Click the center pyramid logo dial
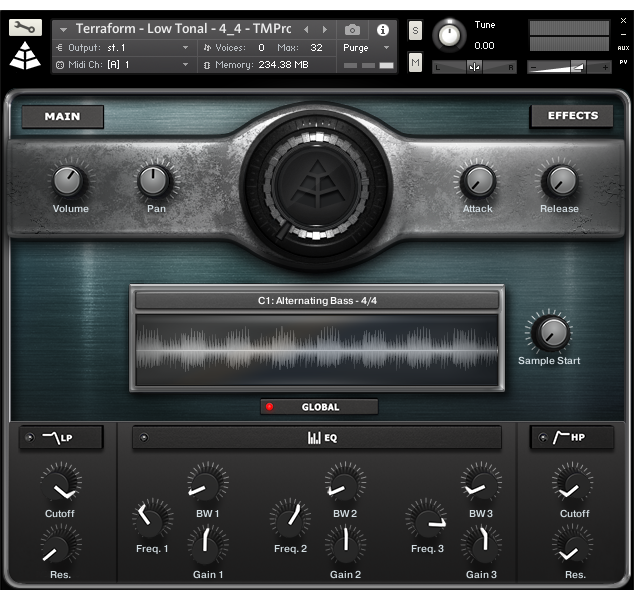Screen dimensions: 635x600 click(x=317, y=186)
